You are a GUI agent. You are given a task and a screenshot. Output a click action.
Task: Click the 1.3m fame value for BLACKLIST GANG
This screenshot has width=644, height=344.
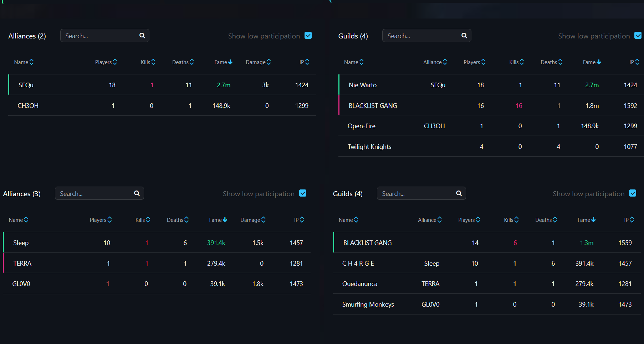point(587,243)
